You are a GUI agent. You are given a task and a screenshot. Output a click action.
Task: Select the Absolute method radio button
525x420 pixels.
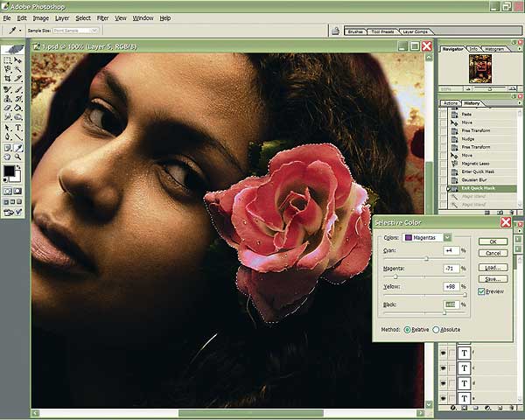[x=435, y=330]
